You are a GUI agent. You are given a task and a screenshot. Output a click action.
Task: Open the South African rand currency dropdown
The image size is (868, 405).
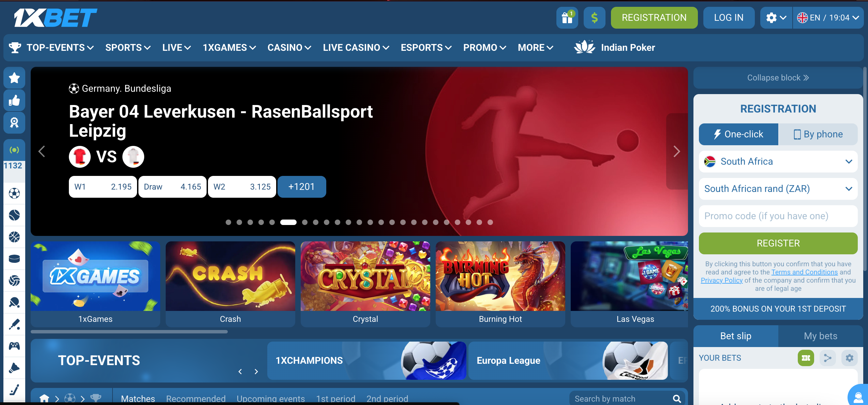pos(778,189)
